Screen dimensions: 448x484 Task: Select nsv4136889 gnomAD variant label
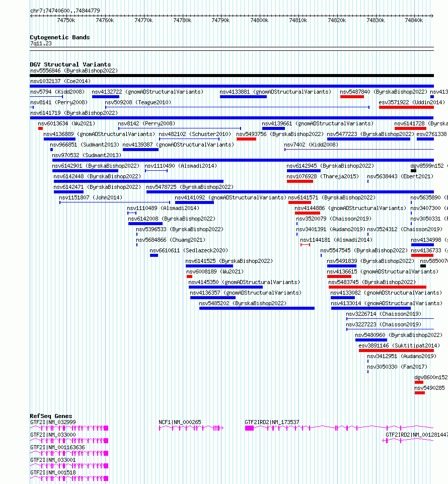[99, 134]
